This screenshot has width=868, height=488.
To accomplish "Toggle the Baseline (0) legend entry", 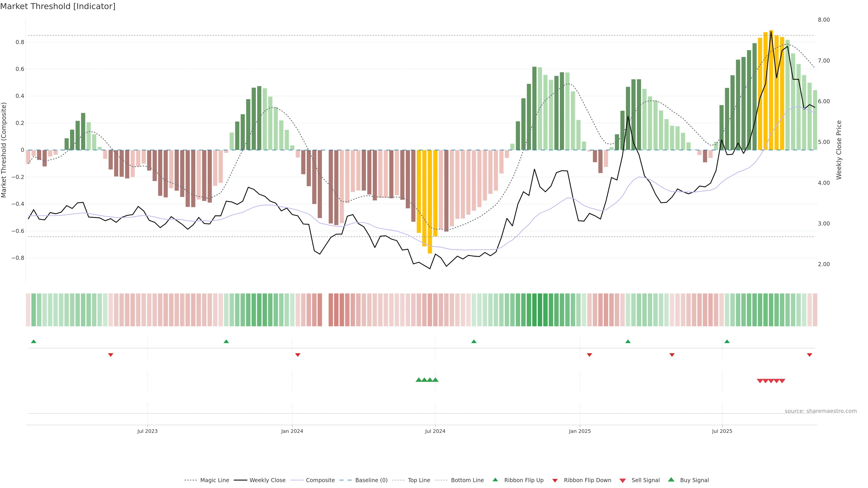I will (x=371, y=480).
